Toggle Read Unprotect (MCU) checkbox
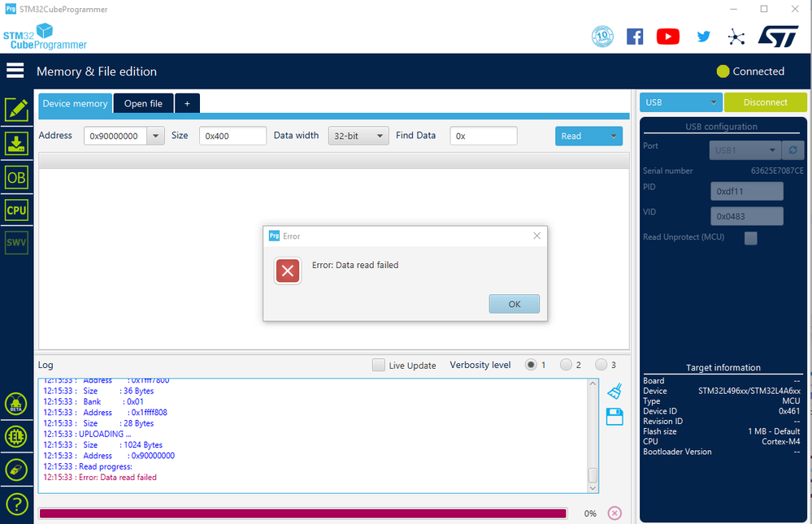The image size is (812, 524). [x=750, y=238]
